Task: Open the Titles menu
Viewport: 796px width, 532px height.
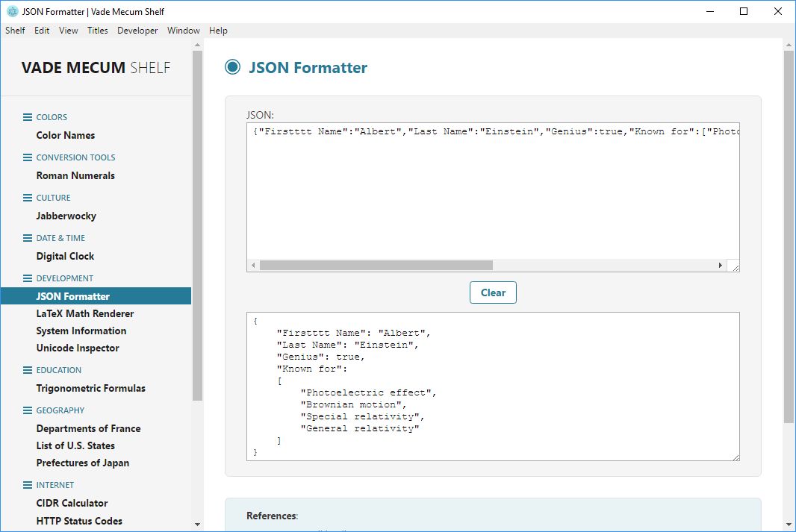Action: pyautogui.click(x=98, y=31)
